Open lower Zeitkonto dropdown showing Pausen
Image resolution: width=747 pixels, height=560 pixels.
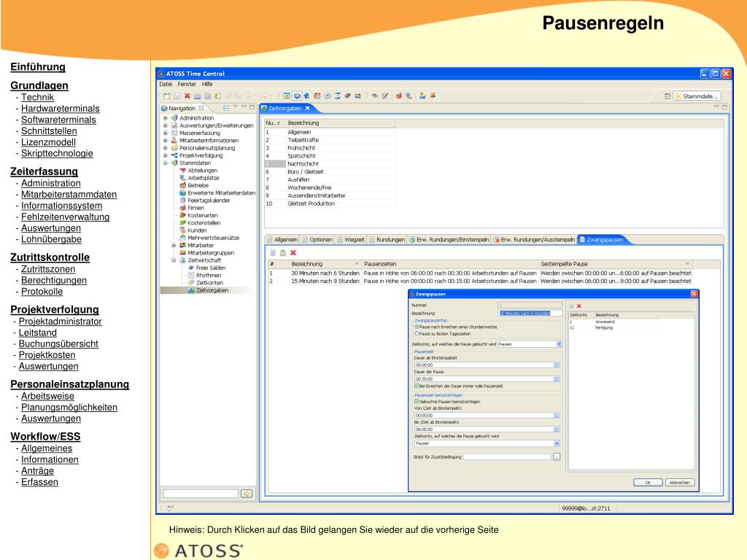coord(556,443)
